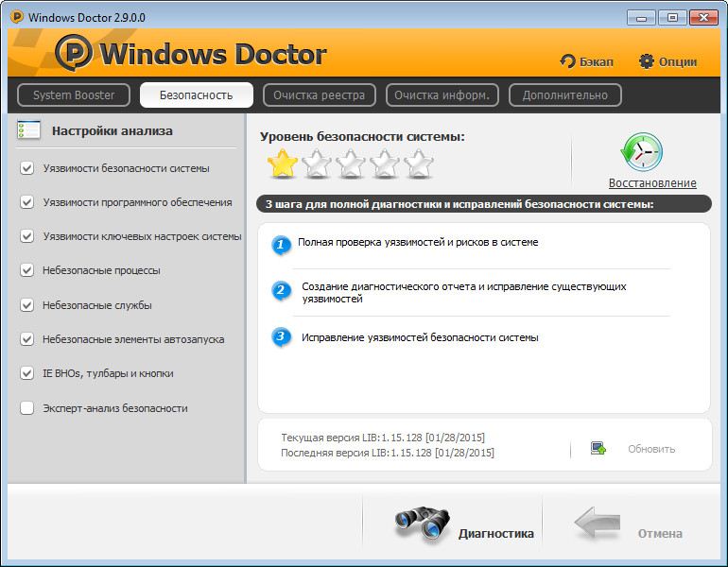Viewport: 728px width, 567px height.
Task: Maximize the Windows Doctor window
Action: 672,18
